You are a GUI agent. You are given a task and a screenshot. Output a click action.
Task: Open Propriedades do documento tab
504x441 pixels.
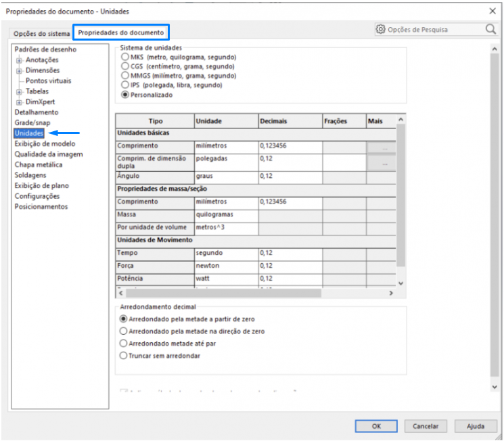pyautogui.click(x=120, y=32)
